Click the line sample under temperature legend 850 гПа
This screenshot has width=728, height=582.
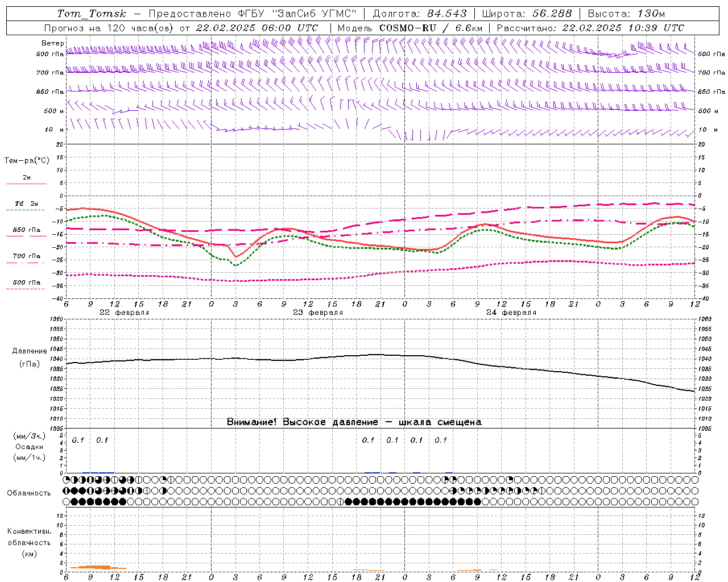click(x=26, y=236)
